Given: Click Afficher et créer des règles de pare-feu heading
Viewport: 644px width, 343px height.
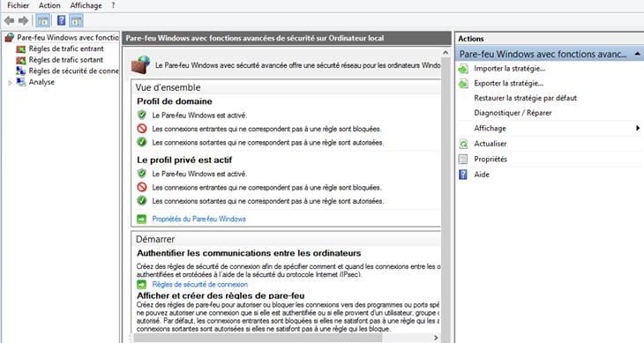Looking at the screenshot, I should tap(221, 295).
